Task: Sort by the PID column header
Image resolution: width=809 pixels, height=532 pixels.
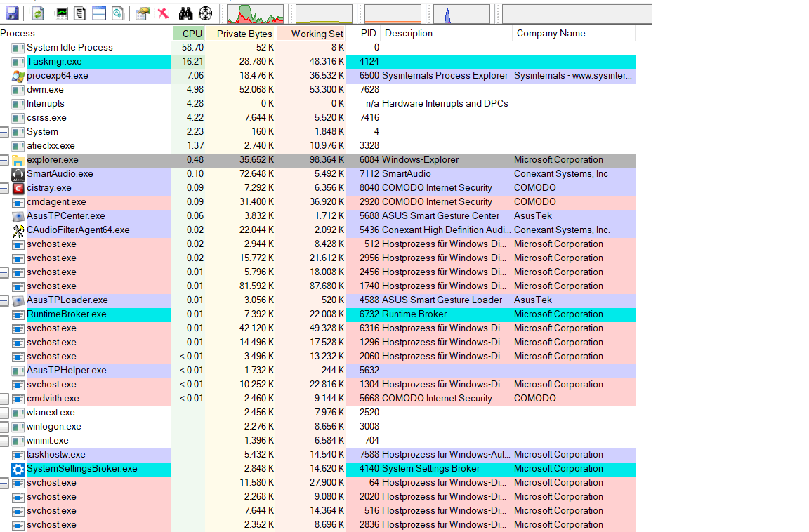Action: click(x=363, y=34)
